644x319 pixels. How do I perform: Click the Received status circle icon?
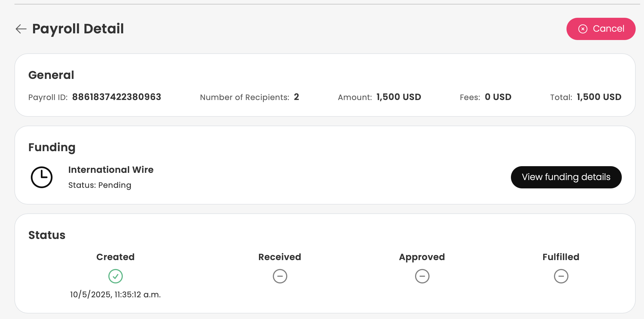click(280, 276)
